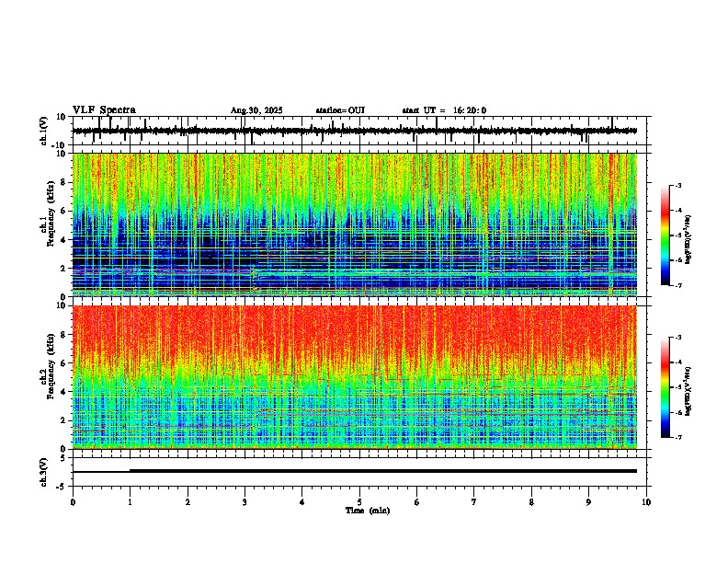Click tick label "5" on the time axis
Screen dimensions: 728x563
coord(359,502)
